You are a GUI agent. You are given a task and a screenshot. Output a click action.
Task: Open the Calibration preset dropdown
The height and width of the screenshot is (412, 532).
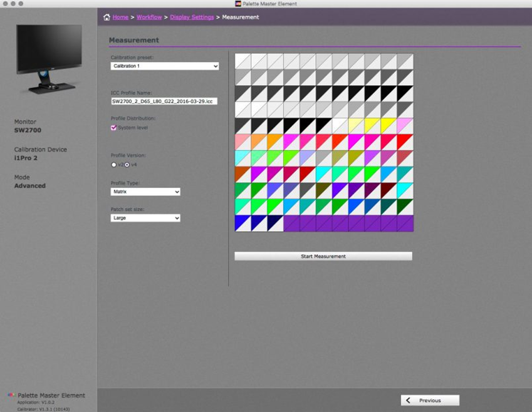[x=165, y=66]
